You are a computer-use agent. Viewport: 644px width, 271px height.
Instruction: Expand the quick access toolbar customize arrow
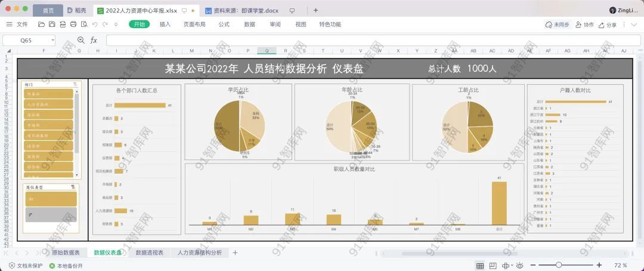(x=117, y=24)
